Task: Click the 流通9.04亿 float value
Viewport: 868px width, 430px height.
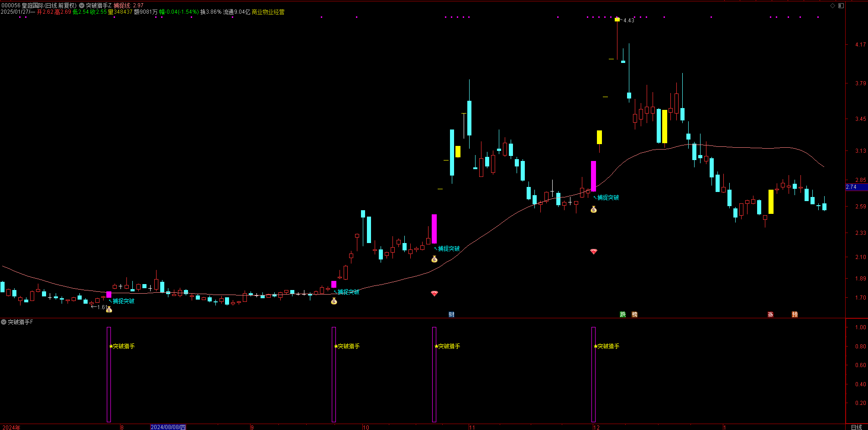Action: pyautogui.click(x=236, y=12)
